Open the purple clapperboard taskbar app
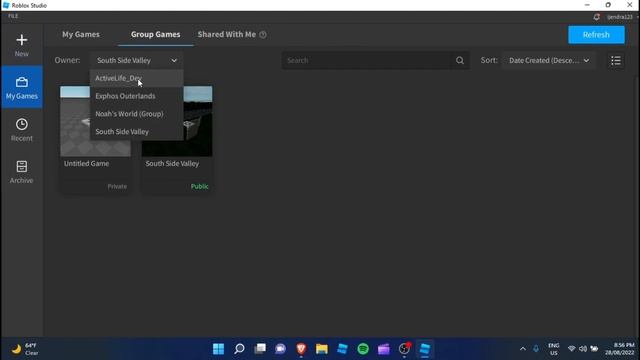The image size is (640, 360). coord(384,349)
